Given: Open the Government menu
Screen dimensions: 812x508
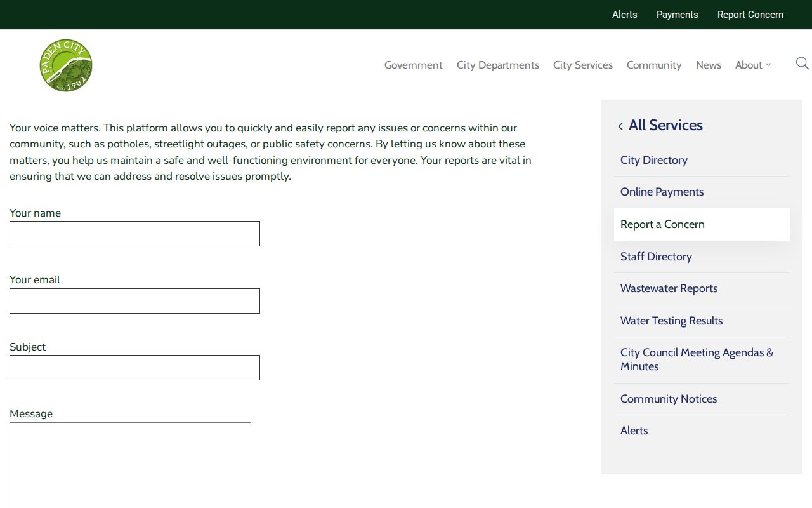Looking at the screenshot, I should [x=414, y=65].
